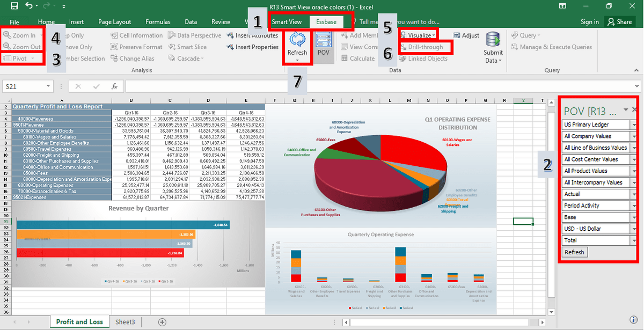The width and height of the screenshot is (644, 330).
Task: Add a new sheet
Action: [x=162, y=322]
